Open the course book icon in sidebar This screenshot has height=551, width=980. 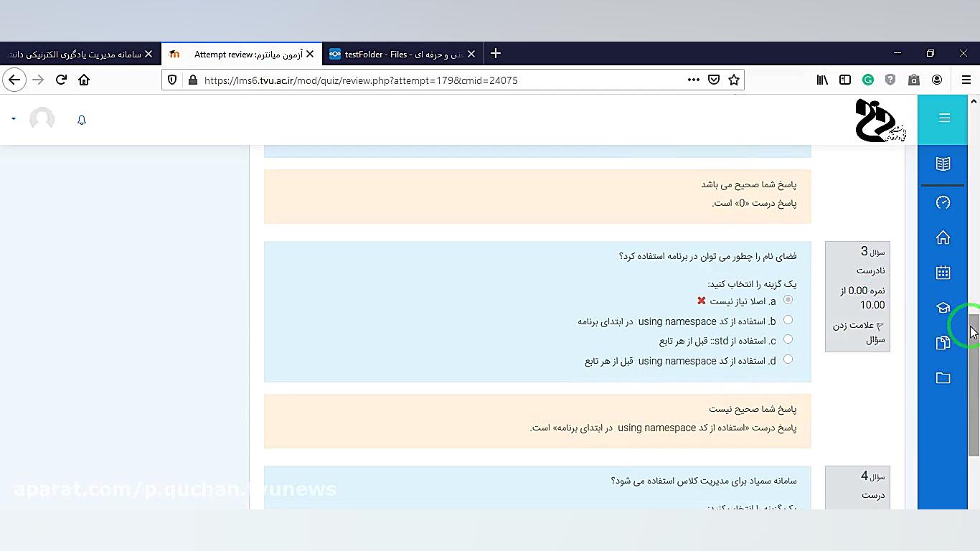pos(943,164)
